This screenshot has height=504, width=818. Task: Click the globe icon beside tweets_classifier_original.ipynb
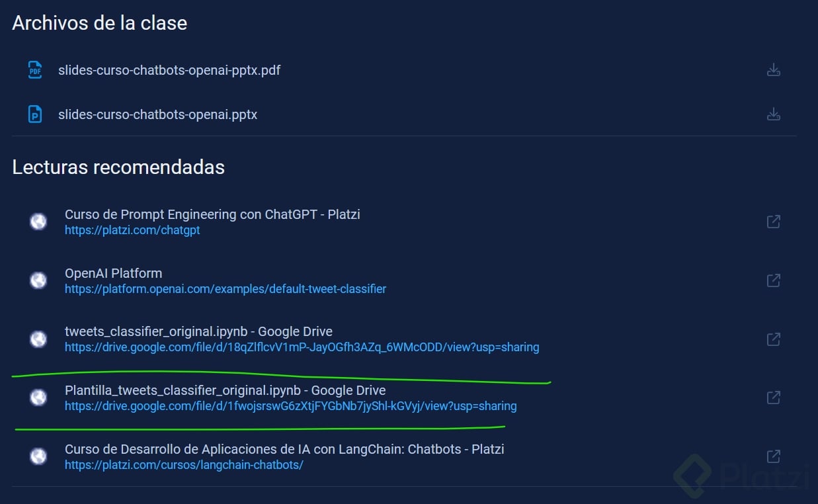38,339
